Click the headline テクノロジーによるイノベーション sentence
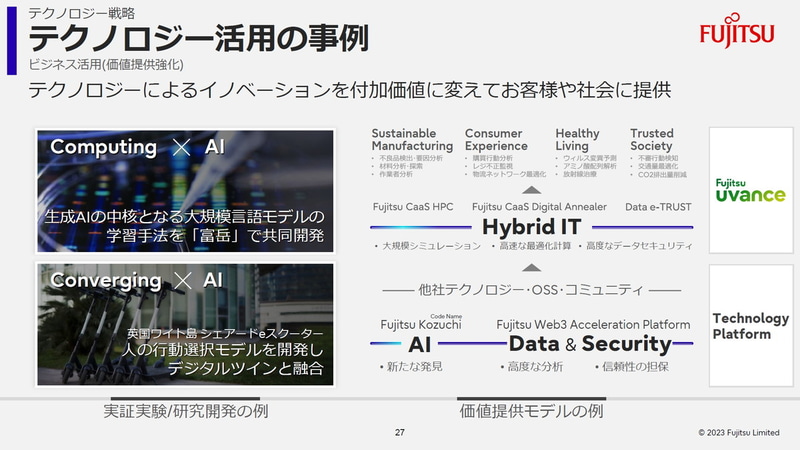This screenshot has height=450, width=800. pyautogui.click(x=349, y=90)
